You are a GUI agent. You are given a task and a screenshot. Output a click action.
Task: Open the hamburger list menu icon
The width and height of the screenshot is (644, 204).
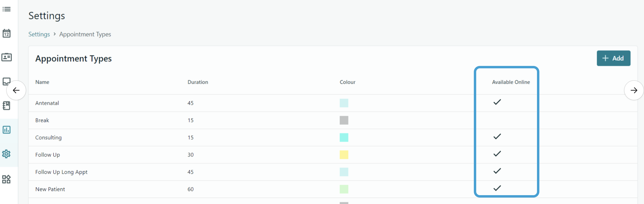coord(6,9)
